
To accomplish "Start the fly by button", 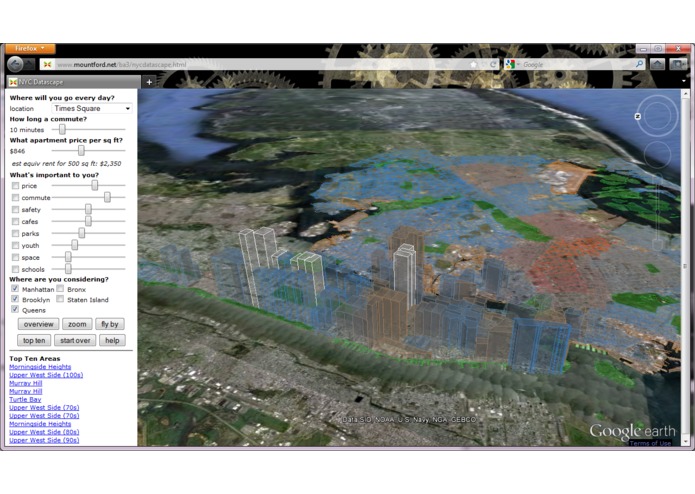I will 110,324.
